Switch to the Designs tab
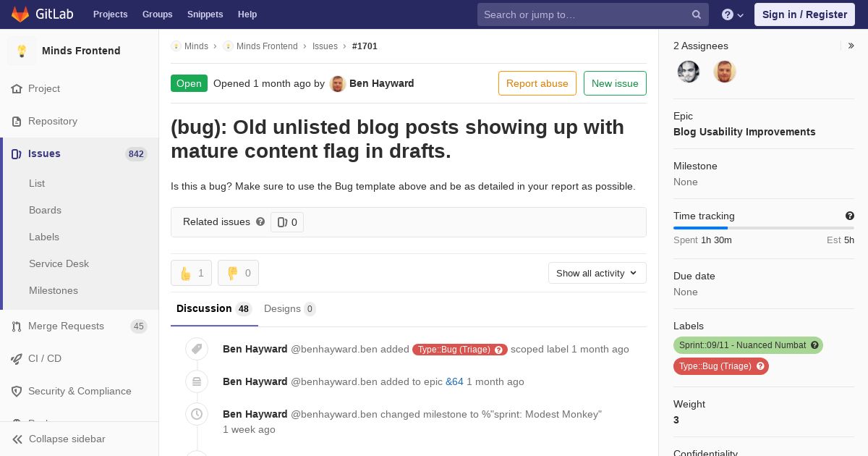This screenshot has width=868, height=456. pyautogui.click(x=289, y=308)
